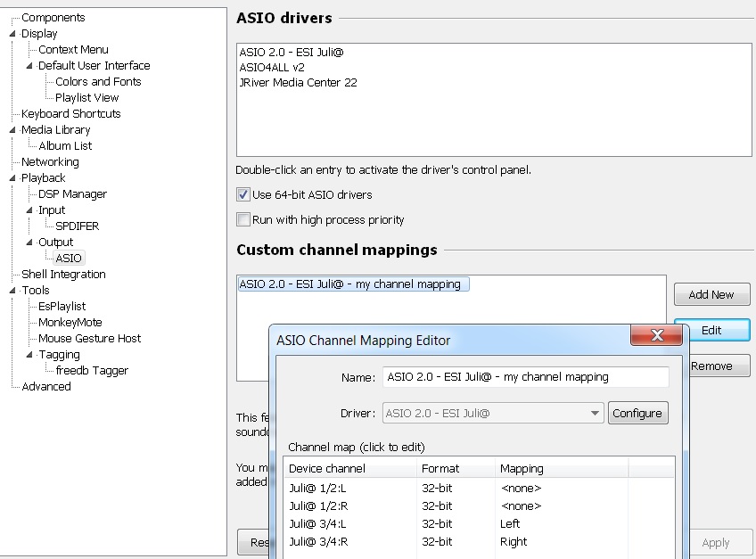
Task: Select JRiver Media Center 22 driver
Action: pos(298,83)
